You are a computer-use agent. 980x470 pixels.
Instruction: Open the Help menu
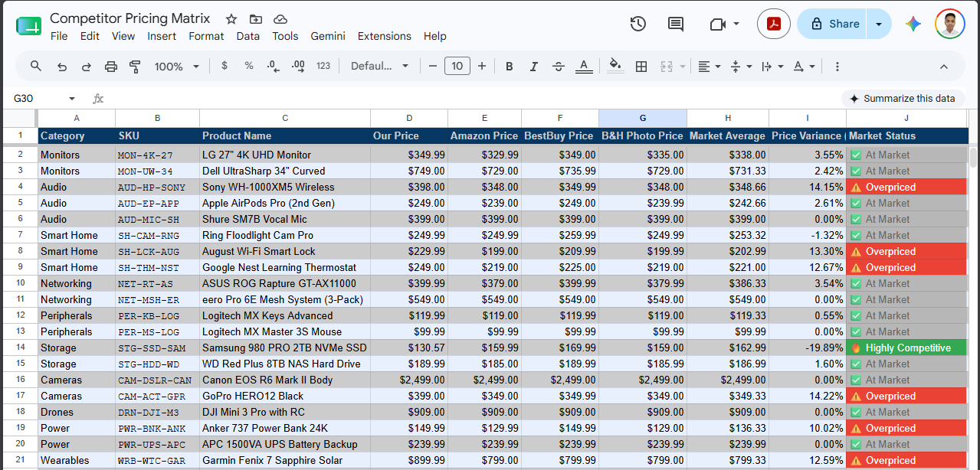434,36
